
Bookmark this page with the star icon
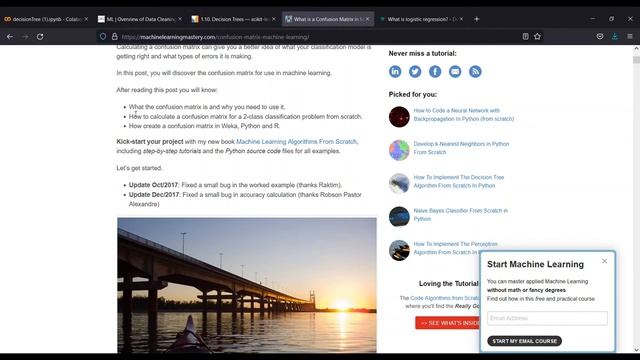pyautogui.click(x=538, y=36)
